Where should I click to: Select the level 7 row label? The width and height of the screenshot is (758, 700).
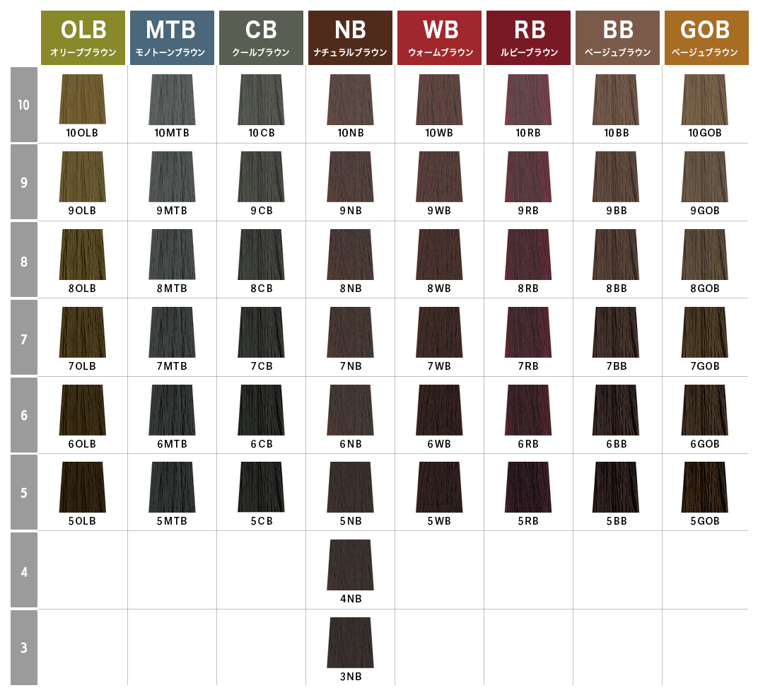[24, 339]
